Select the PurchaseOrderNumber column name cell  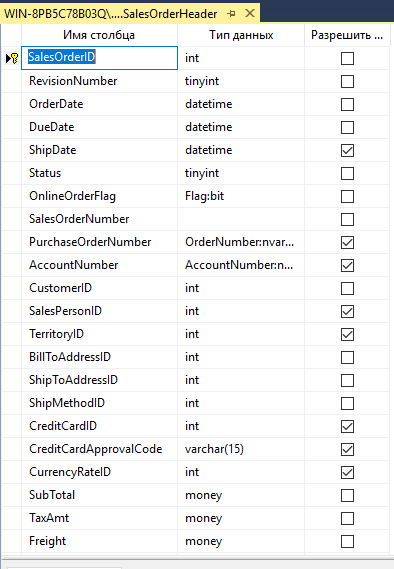[99, 242]
